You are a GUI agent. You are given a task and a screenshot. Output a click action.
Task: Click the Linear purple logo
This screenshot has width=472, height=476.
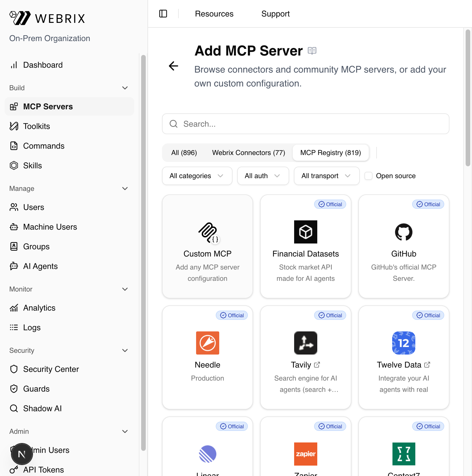208,454
